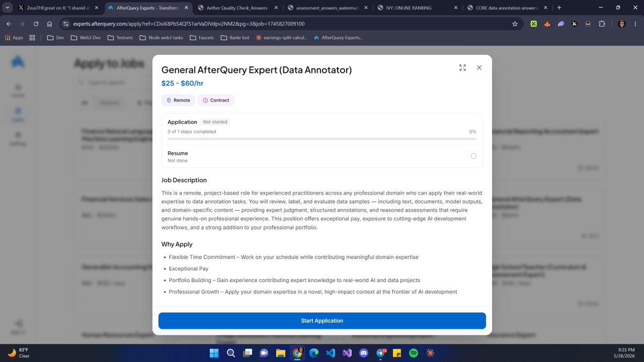Expand the job dialog to fullscreen

463,68
